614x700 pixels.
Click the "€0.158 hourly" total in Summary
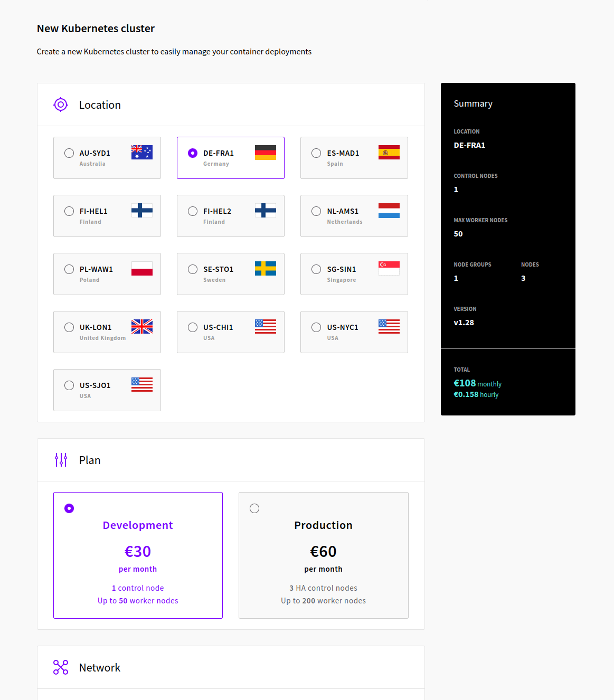(476, 394)
